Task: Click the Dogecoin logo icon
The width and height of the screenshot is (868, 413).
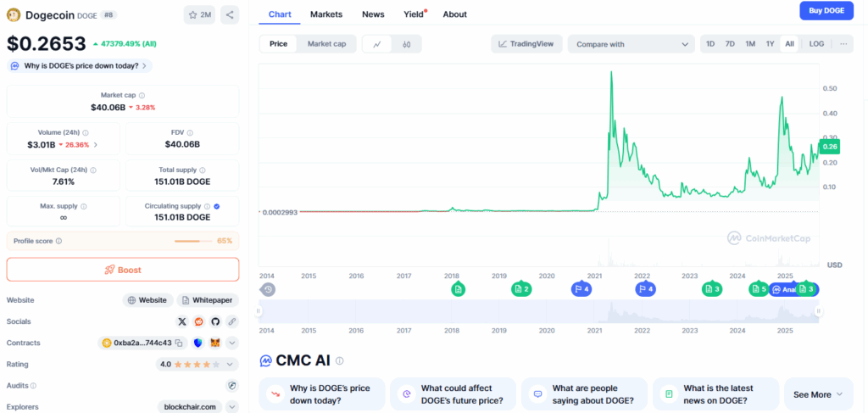Action: pos(14,15)
